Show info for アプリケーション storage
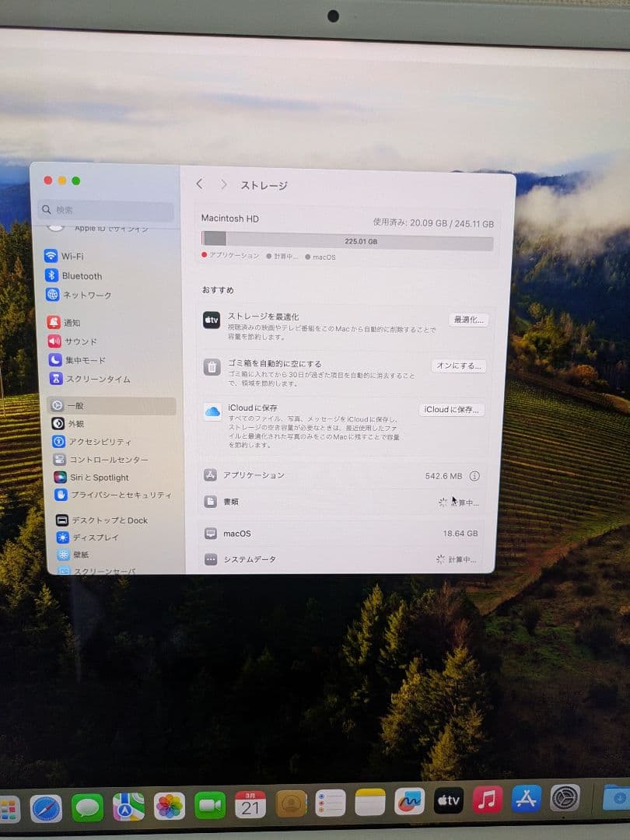The width and height of the screenshot is (630, 840). point(474,476)
